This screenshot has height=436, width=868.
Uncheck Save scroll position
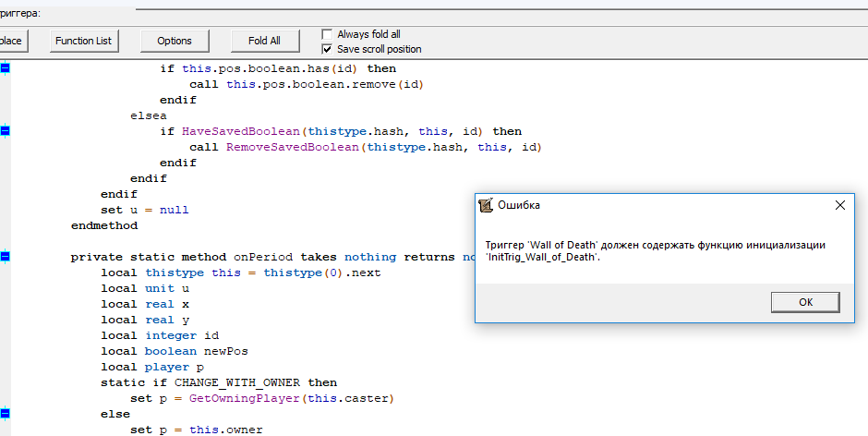tap(327, 49)
